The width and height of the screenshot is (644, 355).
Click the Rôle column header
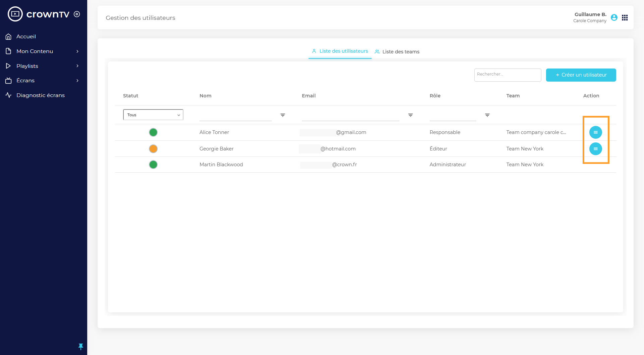(x=435, y=96)
